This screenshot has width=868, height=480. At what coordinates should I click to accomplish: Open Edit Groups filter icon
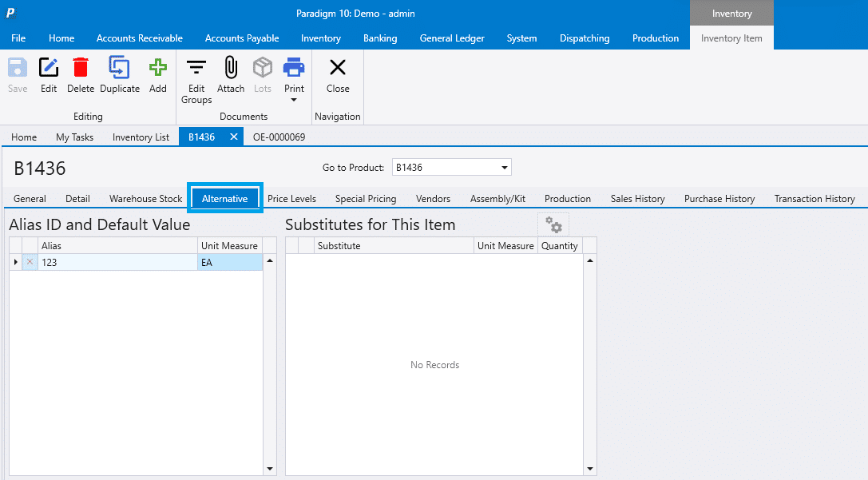click(196, 68)
